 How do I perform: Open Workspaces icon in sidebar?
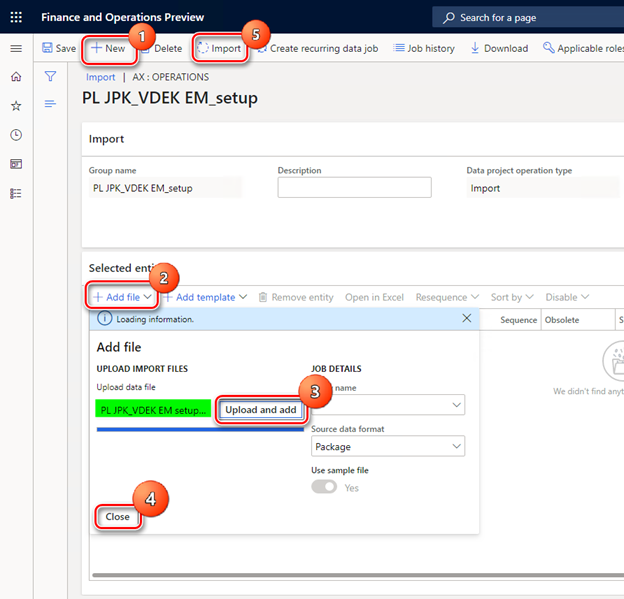coord(16,164)
